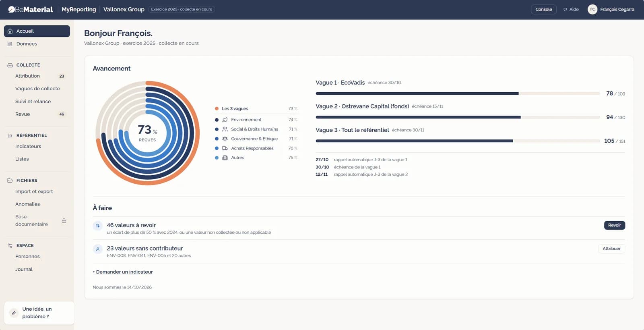The width and height of the screenshot is (644, 330).
Task: Click the Revoir button
Action: coord(614,225)
